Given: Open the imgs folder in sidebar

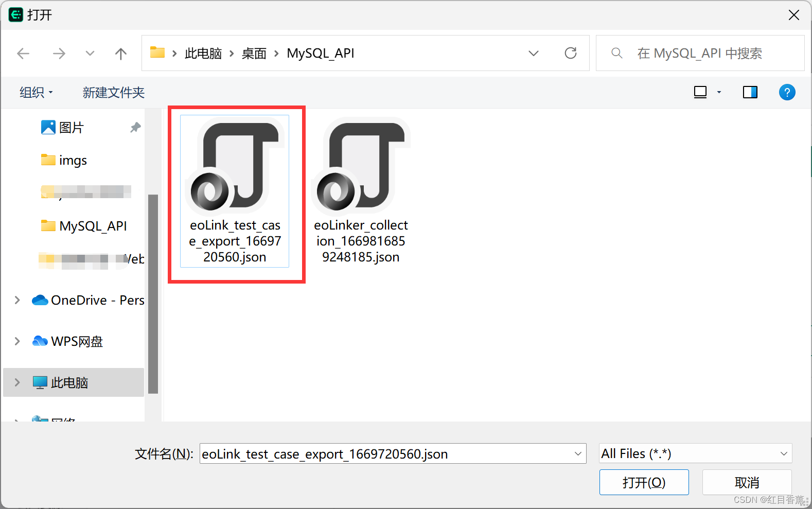Looking at the screenshot, I should 73,161.
